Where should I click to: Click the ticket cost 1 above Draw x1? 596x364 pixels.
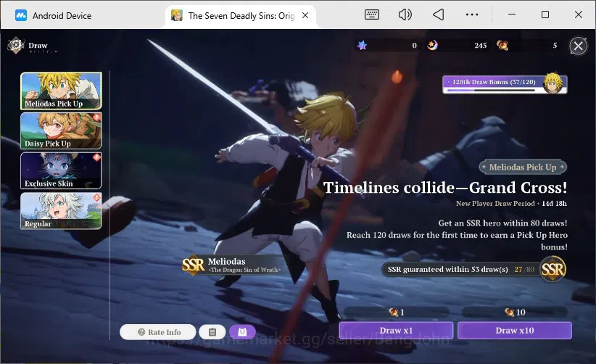click(397, 313)
